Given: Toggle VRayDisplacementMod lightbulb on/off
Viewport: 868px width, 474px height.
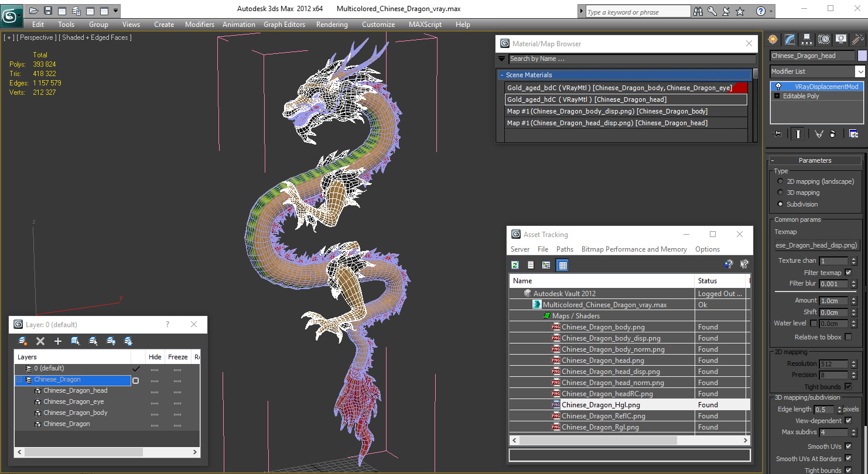Looking at the screenshot, I should [x=778, y=87].
